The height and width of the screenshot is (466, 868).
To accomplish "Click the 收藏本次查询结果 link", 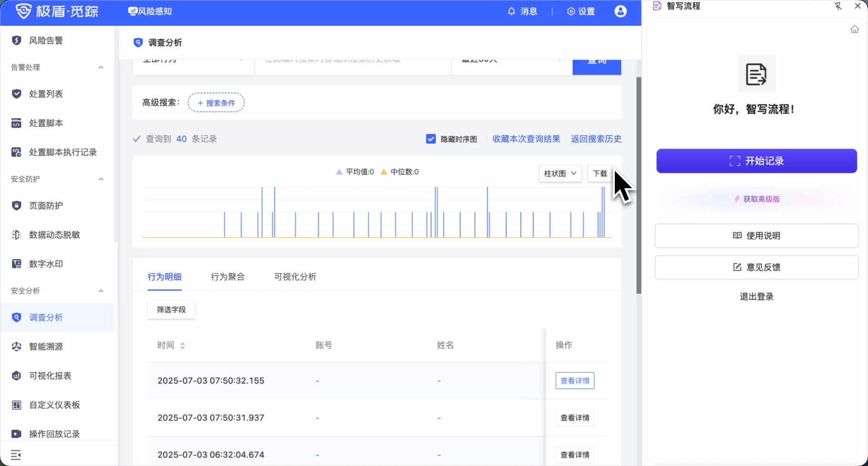I will point(526,139).
